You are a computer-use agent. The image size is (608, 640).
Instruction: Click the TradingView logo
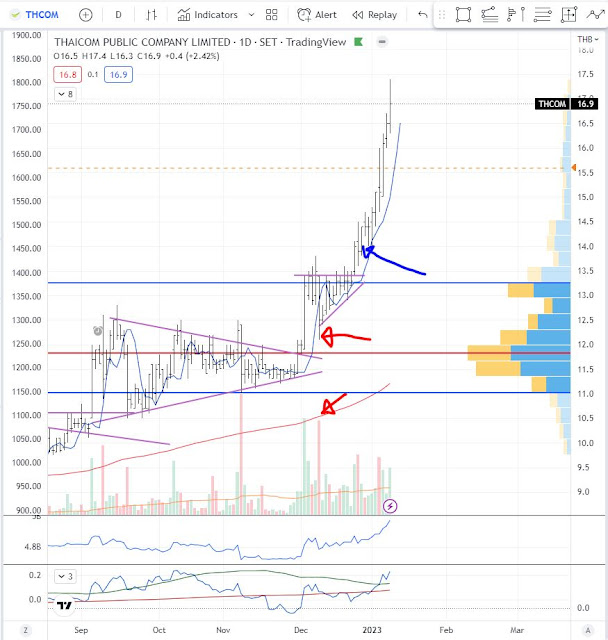pyautogui.click(x=64, y=606)
